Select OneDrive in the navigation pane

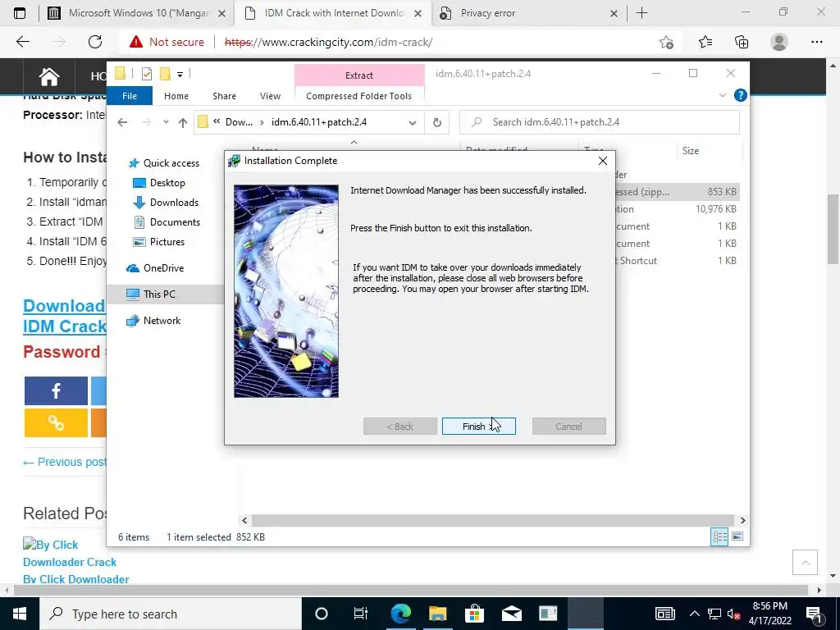coord(155,268)
